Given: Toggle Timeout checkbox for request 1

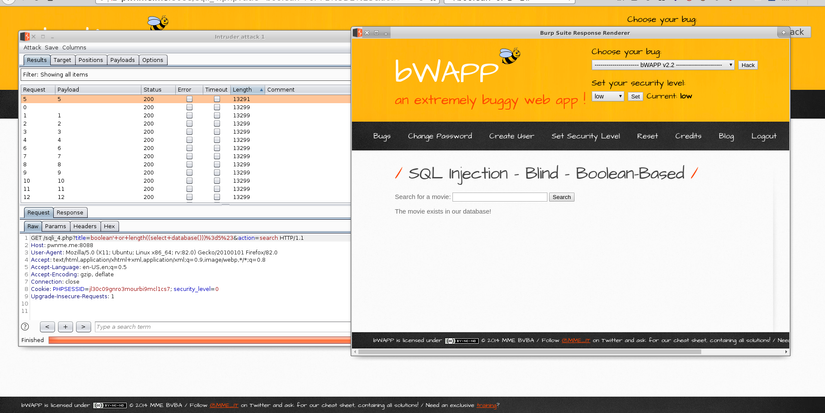Looking at the screenshot, I should (217, 115).
